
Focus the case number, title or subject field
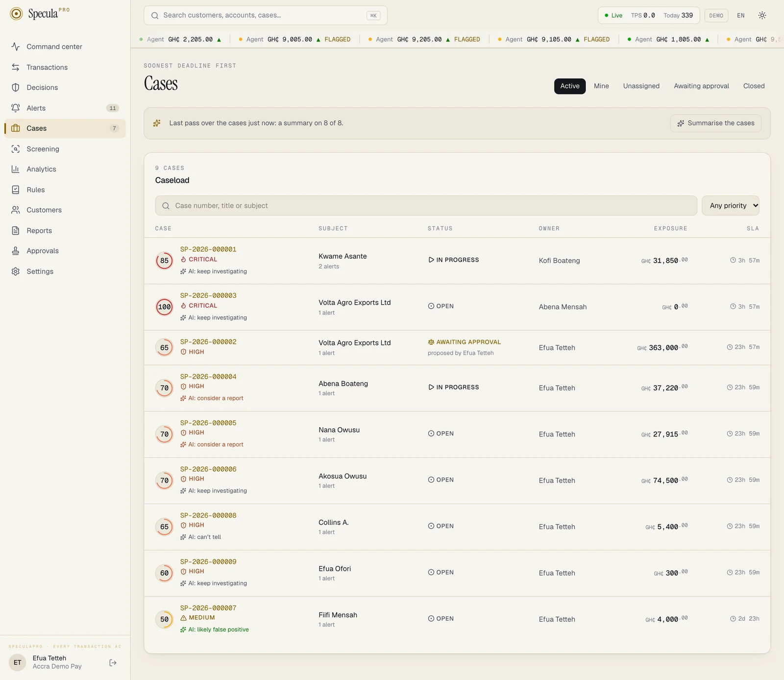tap(426, 206)
